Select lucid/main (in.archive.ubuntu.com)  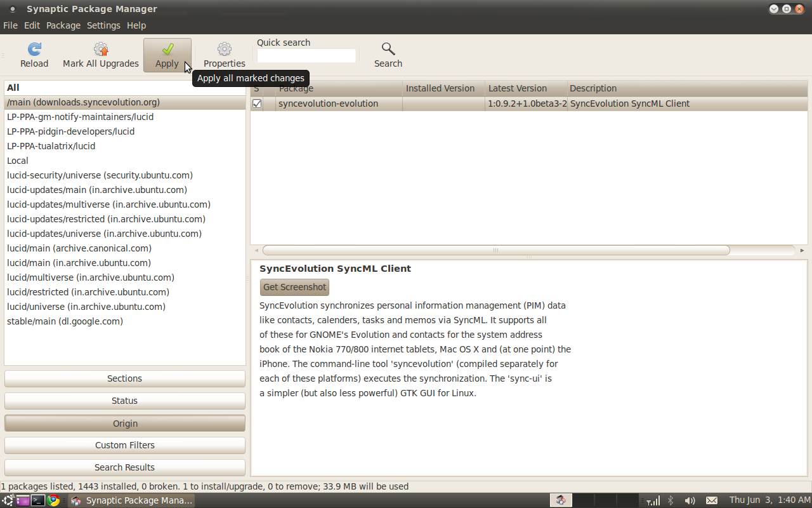125,263
